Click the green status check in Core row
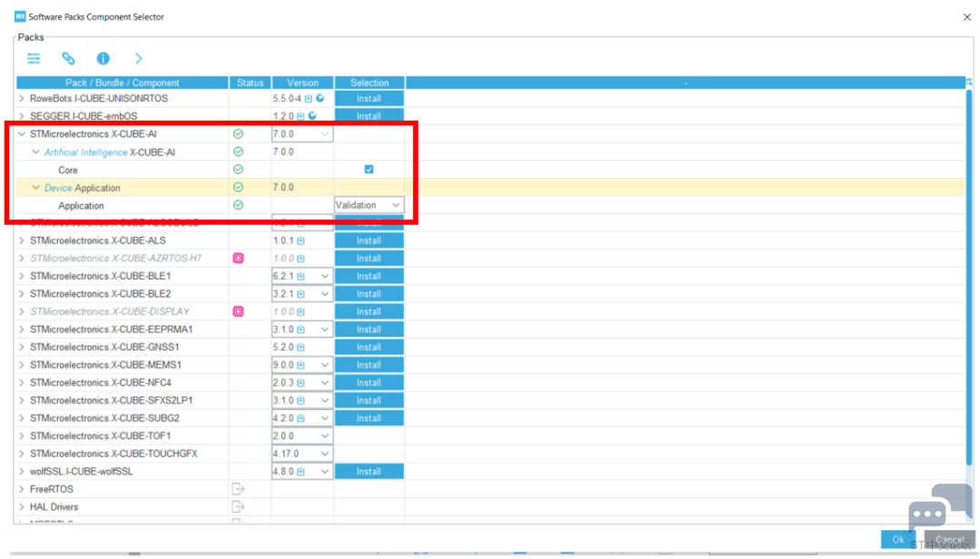Image resolution: width=980 pixels, height=559 pixels. (x=238, y=170)
